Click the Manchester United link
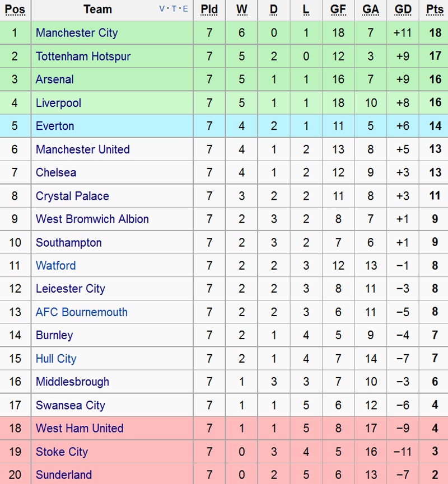 point(82,149)
